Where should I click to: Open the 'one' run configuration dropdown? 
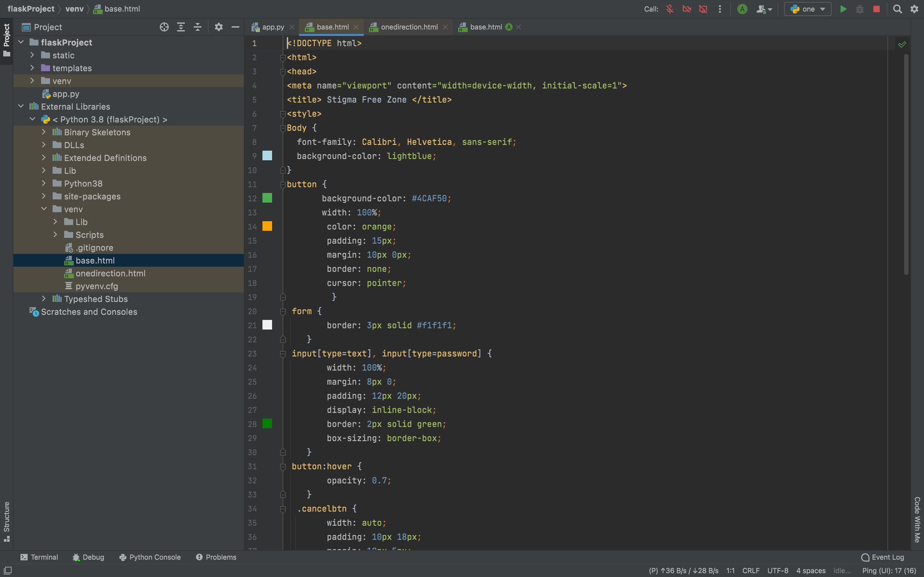(x=808, y=9)
